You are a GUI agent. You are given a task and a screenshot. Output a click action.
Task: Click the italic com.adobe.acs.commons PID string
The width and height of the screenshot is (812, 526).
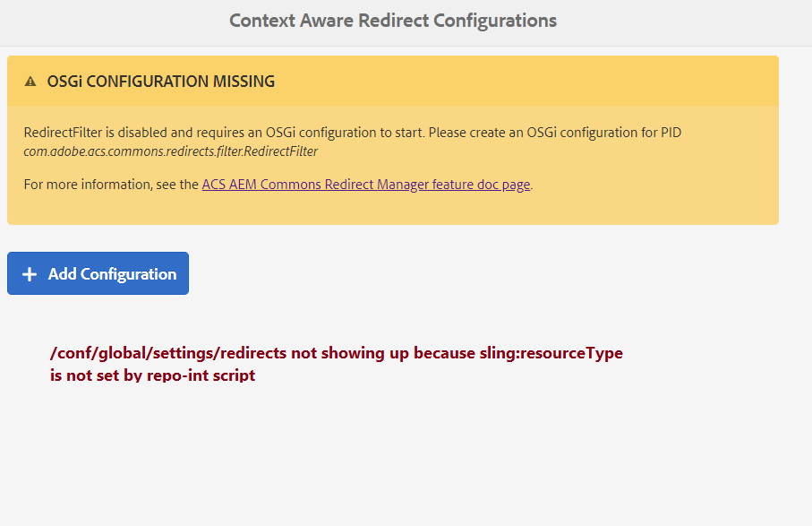[172, 151]
